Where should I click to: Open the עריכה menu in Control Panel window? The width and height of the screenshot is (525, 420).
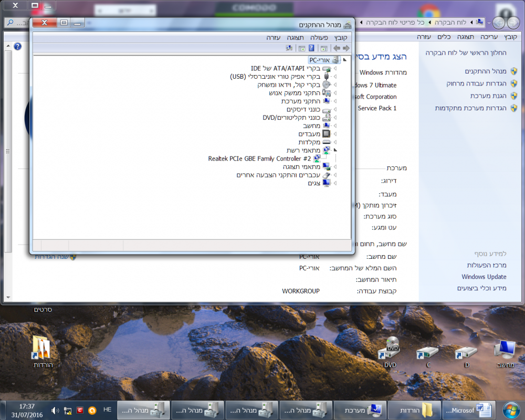pos(489,37)
